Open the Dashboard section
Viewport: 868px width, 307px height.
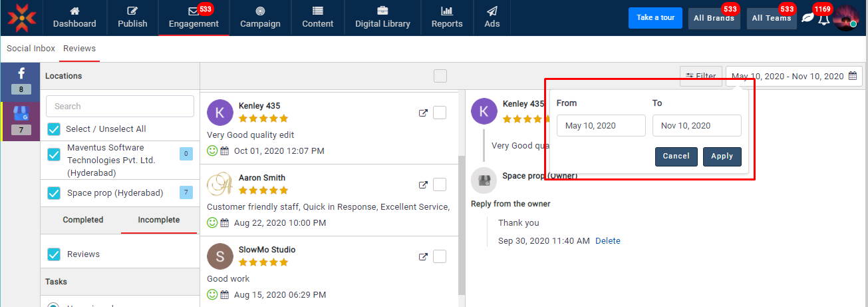pos(74,18)
